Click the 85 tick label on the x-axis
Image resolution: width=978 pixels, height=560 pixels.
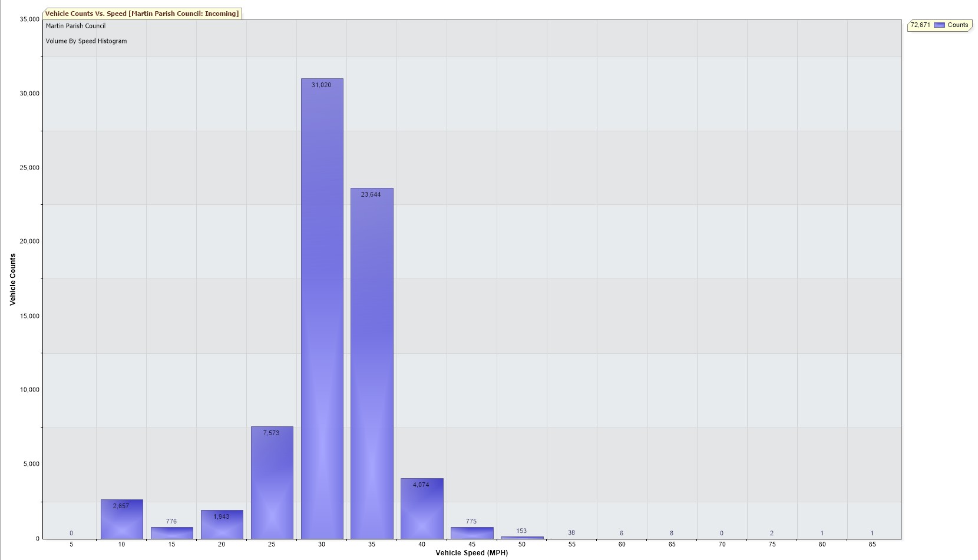pos(872,544)
